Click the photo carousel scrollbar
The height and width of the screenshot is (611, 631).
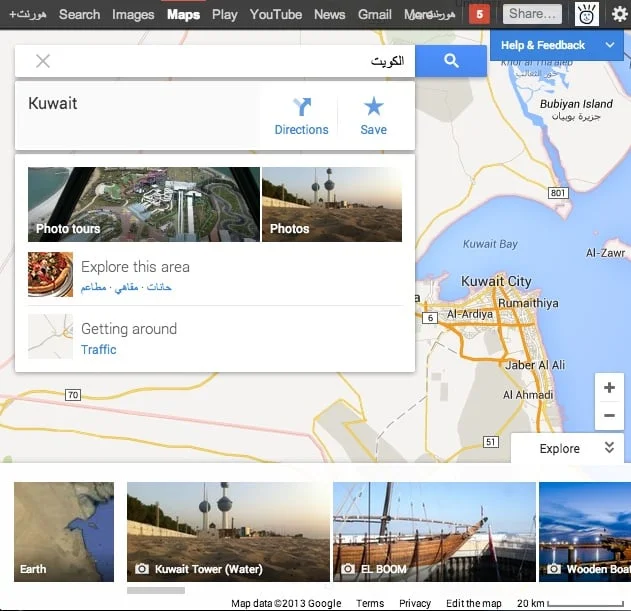click(156, 590)
